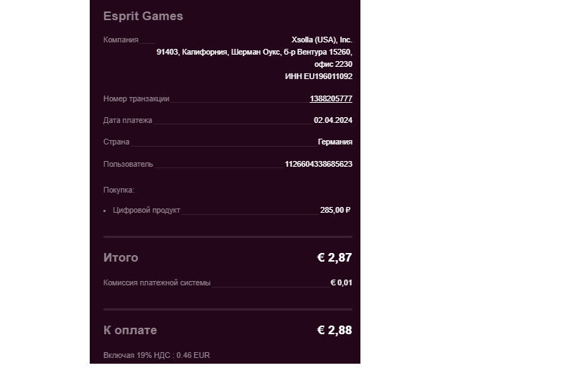Viewport: 588px width, 391px height.
Task: Click the 19% НДС tax note
Action: (x=157, y=355)
